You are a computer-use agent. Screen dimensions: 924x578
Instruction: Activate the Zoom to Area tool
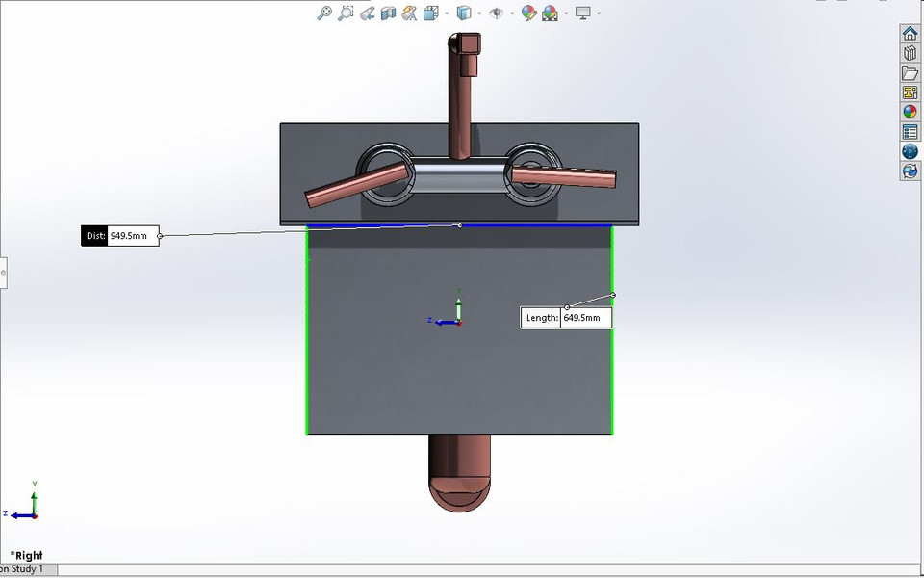click(x=346, y=13)
